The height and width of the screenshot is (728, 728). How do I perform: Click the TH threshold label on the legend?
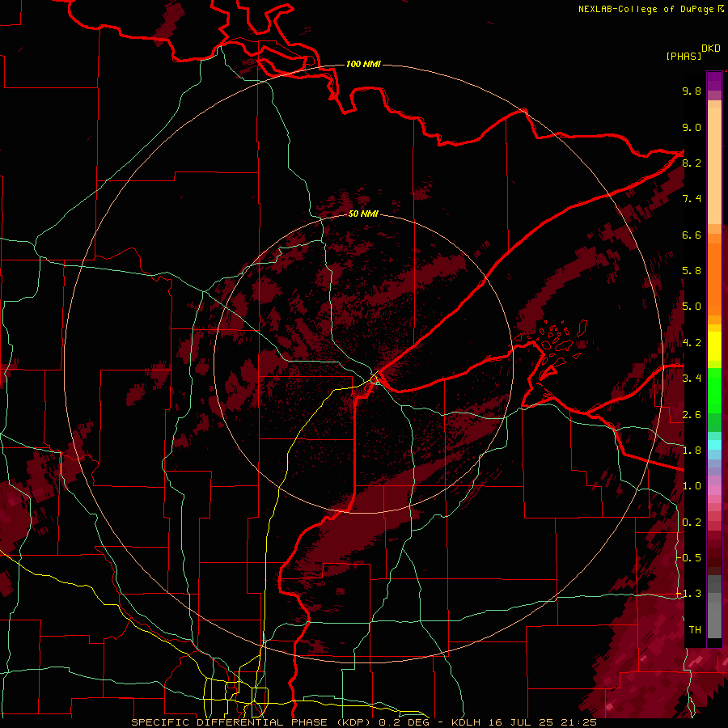pos(695,630)
